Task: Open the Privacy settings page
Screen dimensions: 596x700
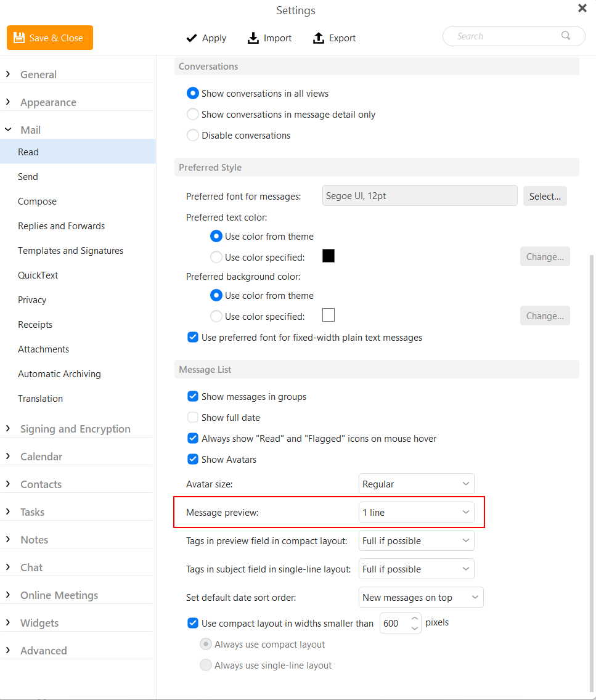Action: tap(32, 299)
